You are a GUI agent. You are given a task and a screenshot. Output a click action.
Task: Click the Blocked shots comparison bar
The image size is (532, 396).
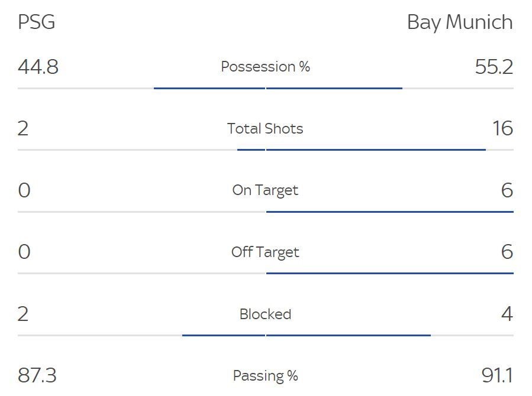coord(306,335)
